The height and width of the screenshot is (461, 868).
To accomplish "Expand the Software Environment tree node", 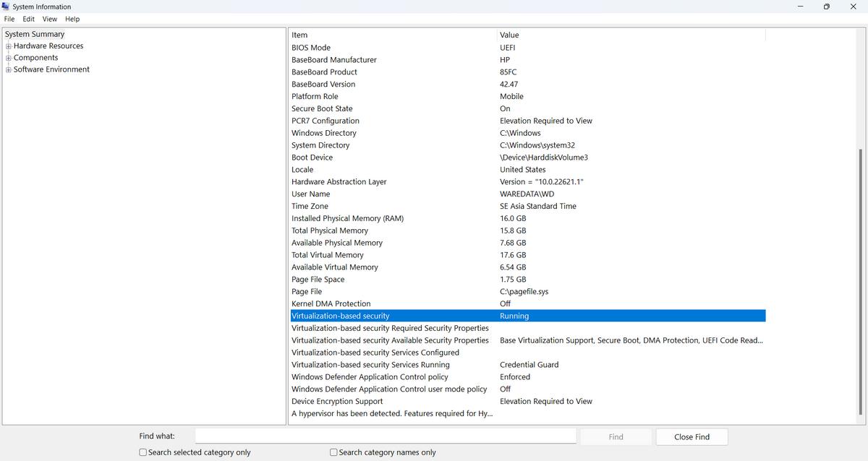I will pyautogui.click(x=9, y=70).
